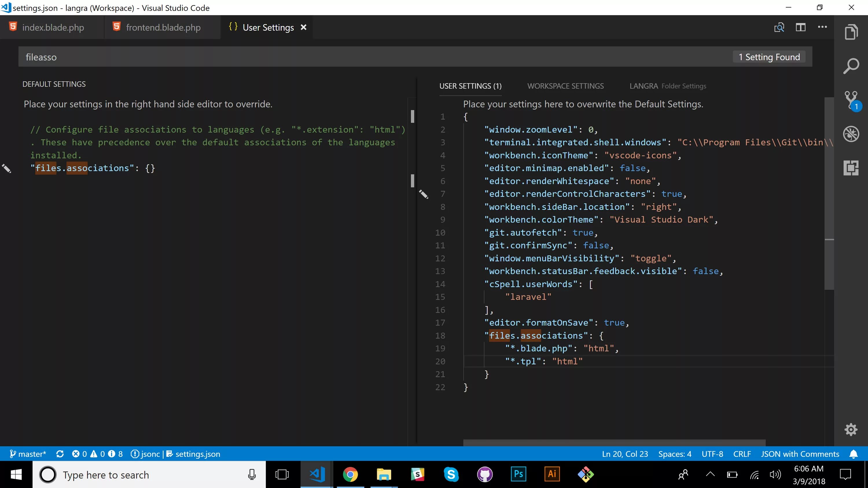Launch Illustrator from the taskbar
Image resolution: width=868 pixels, height=488 pixels.
click(x=552, y=474)
